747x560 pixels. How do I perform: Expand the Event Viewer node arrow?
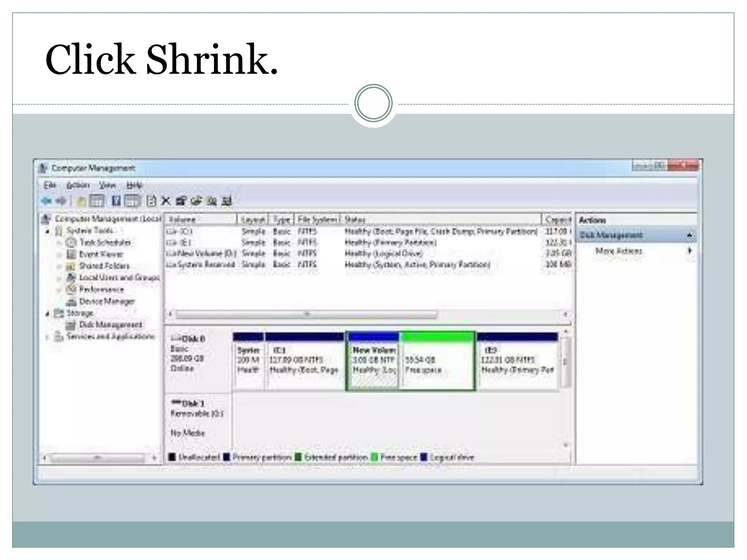pyautogui.click(x=59, y=254)
